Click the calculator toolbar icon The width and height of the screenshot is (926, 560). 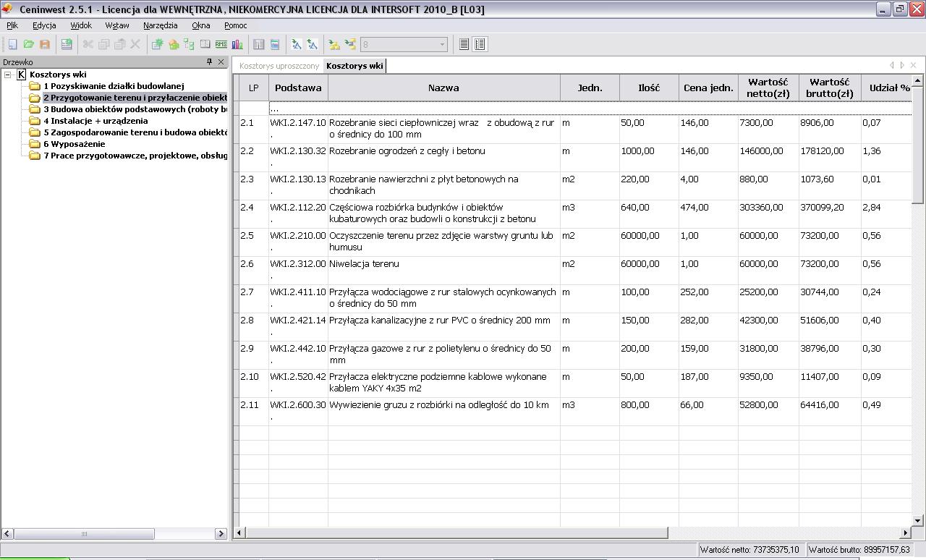[275, 44]
